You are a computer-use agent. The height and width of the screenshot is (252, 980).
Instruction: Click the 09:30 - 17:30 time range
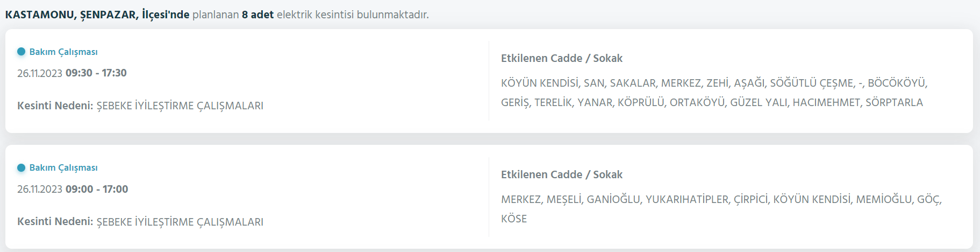96,73
